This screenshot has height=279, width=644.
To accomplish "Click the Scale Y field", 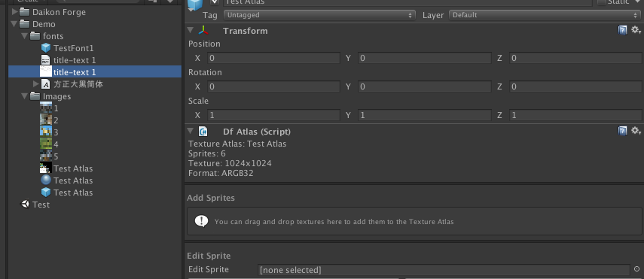I will click(424, 115).
